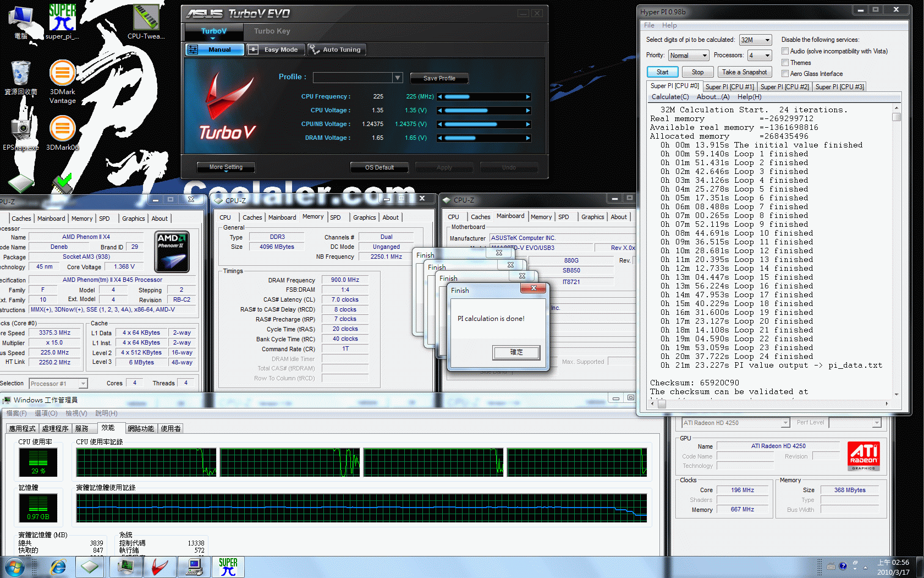
Task: Switch to the 網路功能 tab in Task Manager
Action: 141,429
